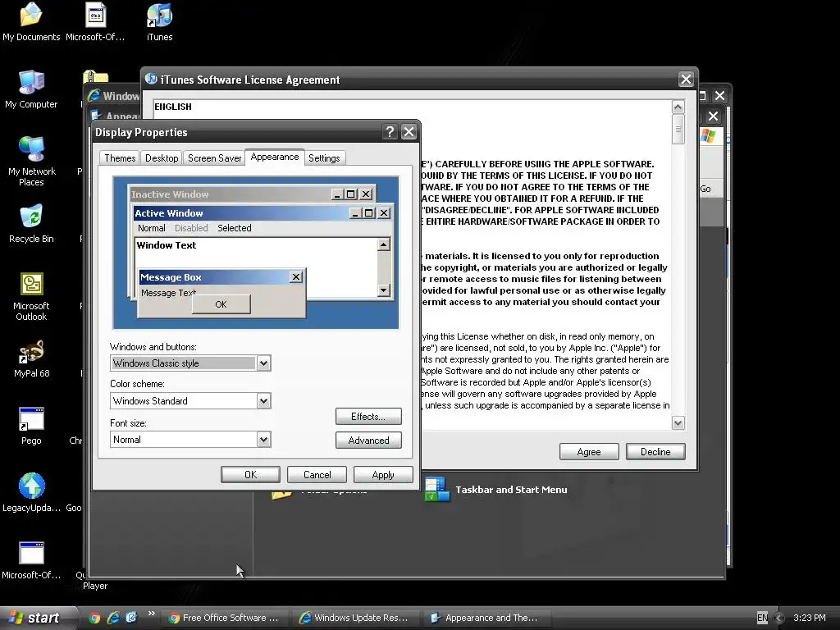The width and height of the screenshot is (840, 630).
Task: Open the My Computer desktop icon
Action: pyautogui.click(x=31, y=89)
